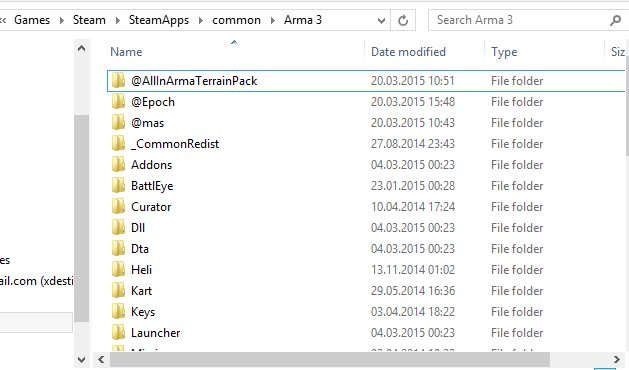Go to Steam in breadcrumb
This screenshot has width=629, height=370.
pyautogui.click(x=89, y=20)
